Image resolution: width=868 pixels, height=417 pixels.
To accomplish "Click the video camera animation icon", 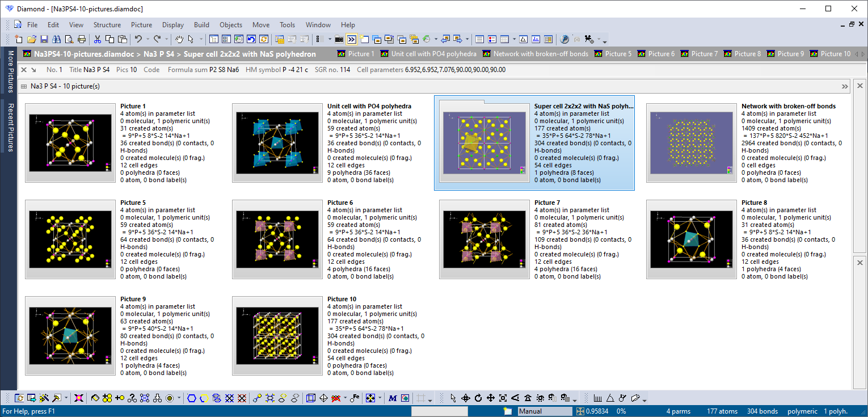I will [588, 39].
